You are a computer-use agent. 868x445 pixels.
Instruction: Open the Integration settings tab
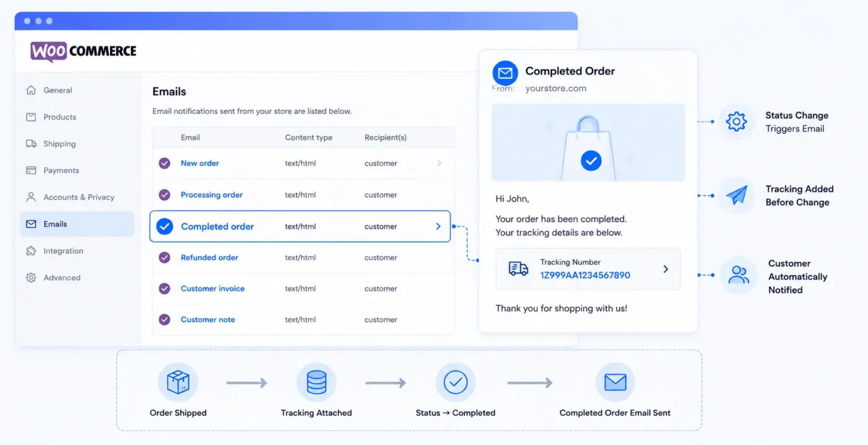[x=77, y=251]
